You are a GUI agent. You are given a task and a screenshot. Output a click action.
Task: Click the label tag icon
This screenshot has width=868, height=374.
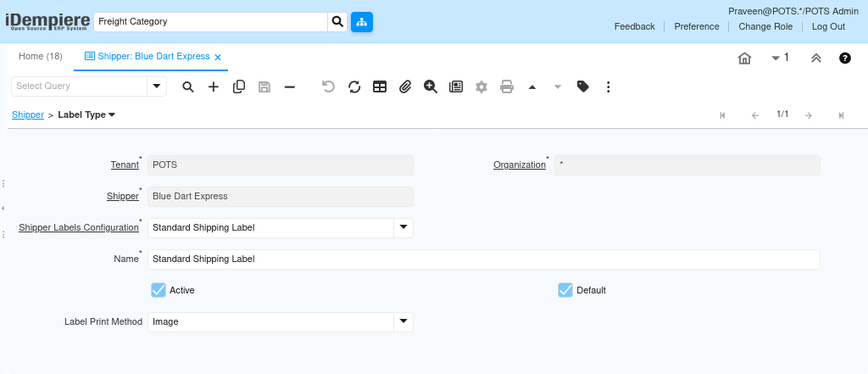click(x=583, y=87)
